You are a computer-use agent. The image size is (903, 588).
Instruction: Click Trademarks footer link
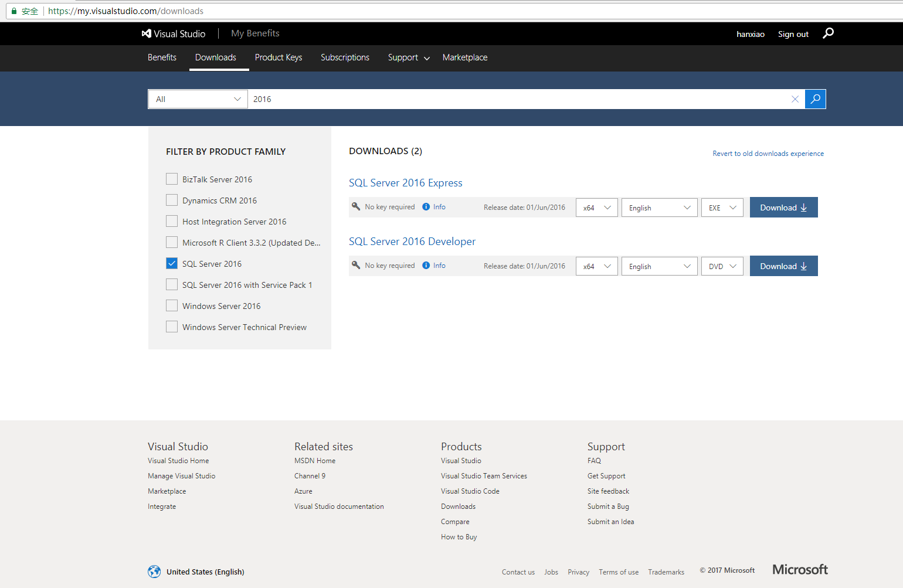click(666, 572)
